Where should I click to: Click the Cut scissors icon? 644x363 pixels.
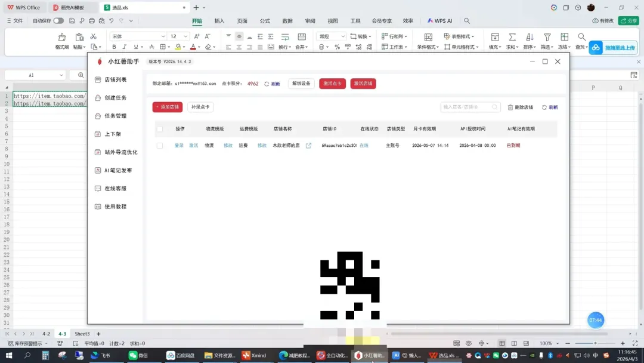tap(93, 36)
